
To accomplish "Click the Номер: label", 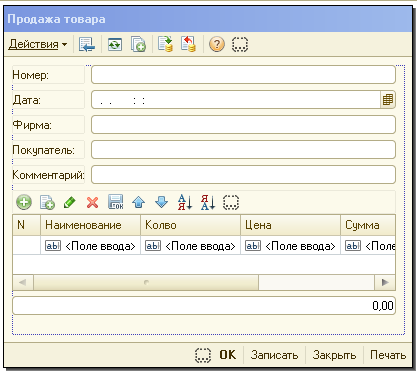I will tap(30, 75).
